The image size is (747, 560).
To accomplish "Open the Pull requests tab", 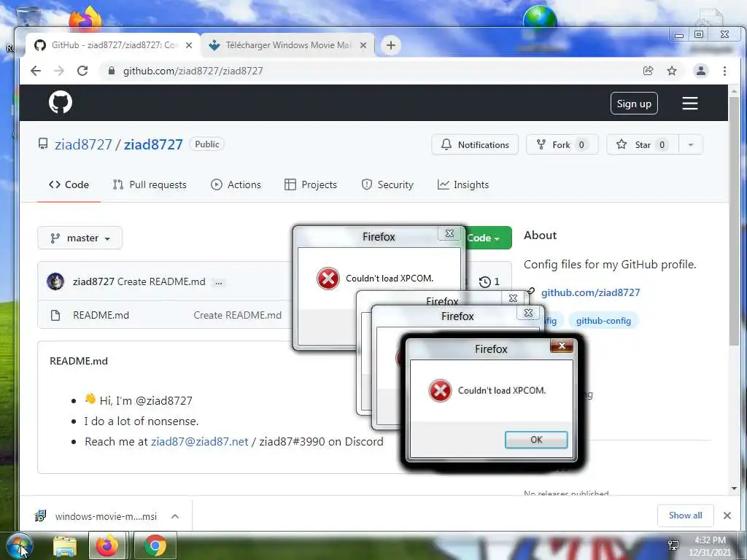I will point(150,184).
